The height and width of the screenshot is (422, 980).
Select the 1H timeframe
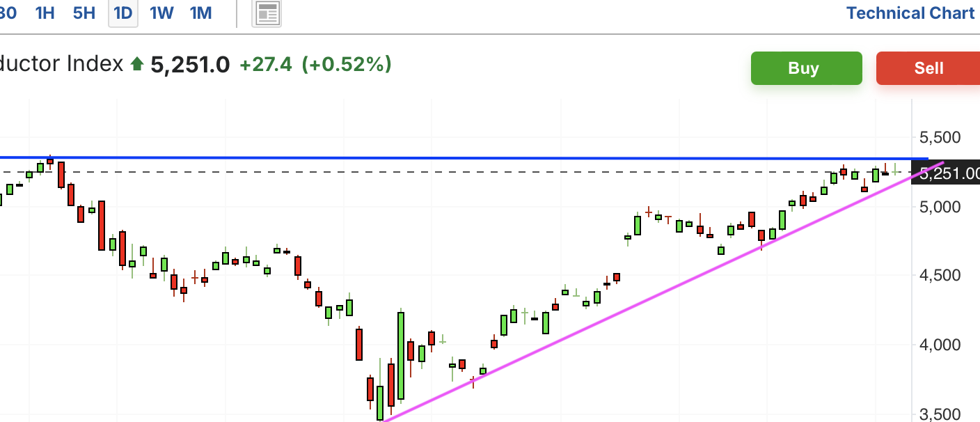point(45,13)
